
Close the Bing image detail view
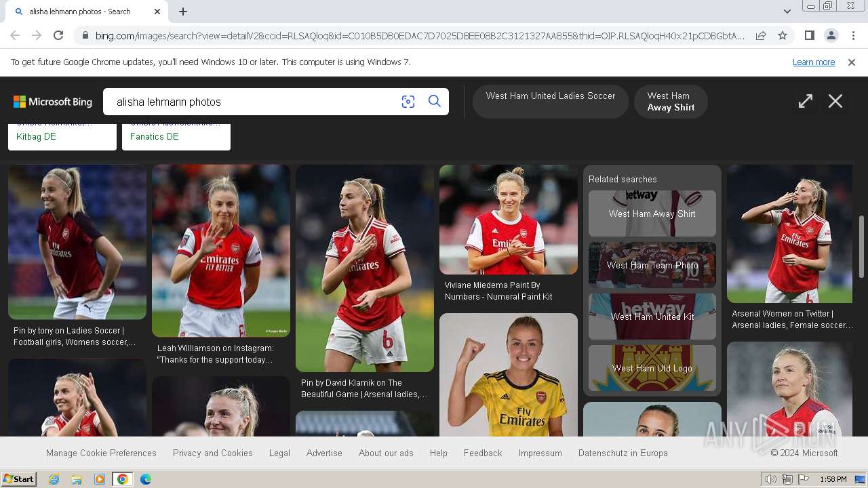click(835, 102)
